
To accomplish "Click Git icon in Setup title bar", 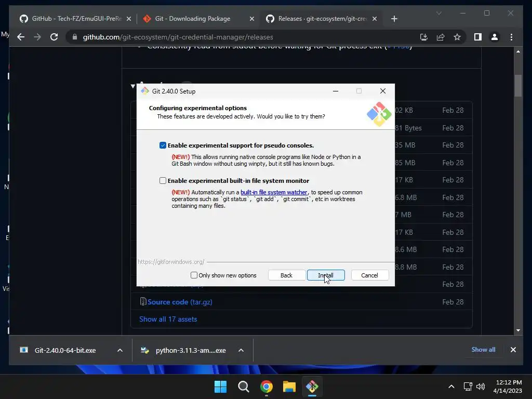I will tap(145, 91).
